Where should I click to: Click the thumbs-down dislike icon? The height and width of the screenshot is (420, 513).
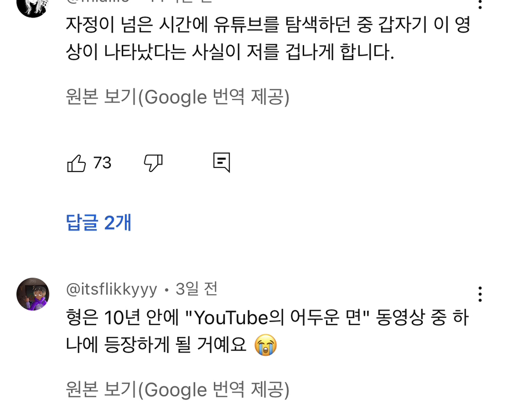[153, 163]
